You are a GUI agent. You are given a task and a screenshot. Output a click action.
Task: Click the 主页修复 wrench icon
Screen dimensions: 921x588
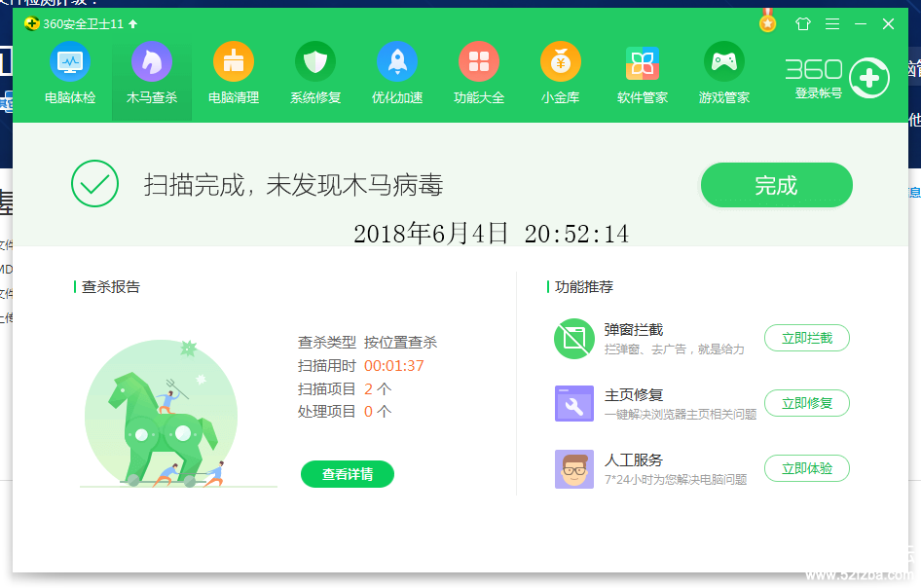pyautogui.click(x=574, y=404)
